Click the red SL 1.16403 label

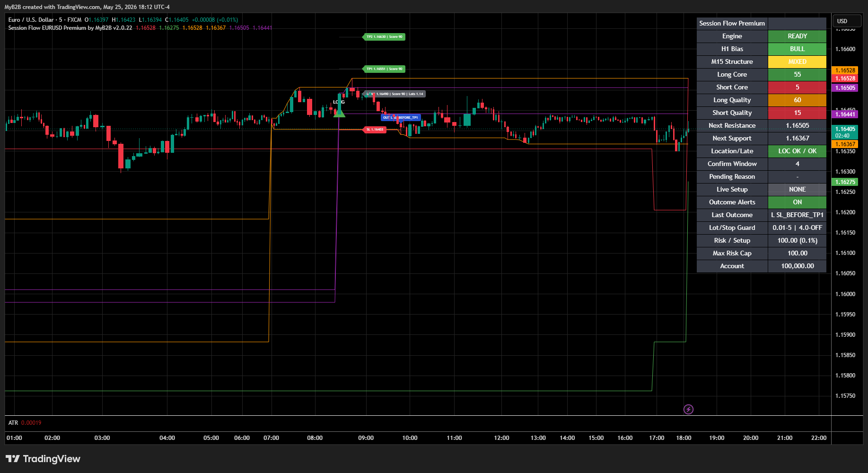coord(375,130)
